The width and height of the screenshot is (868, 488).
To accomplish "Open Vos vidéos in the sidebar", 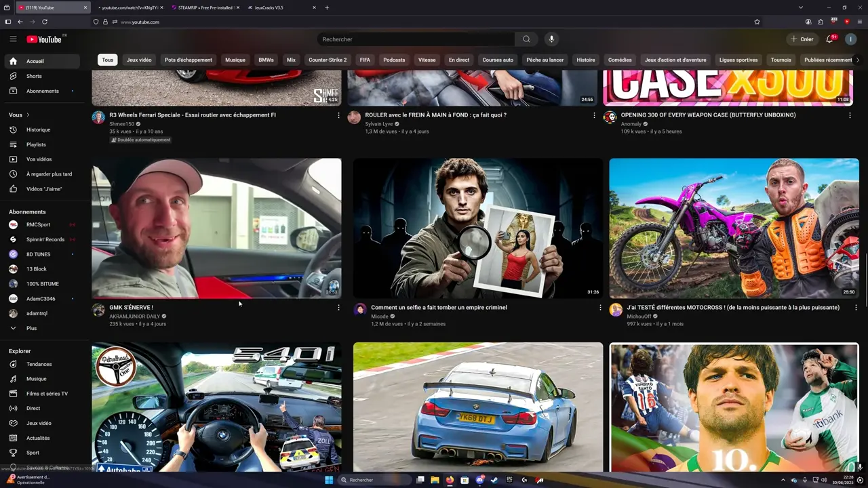I will click(41, 159).
